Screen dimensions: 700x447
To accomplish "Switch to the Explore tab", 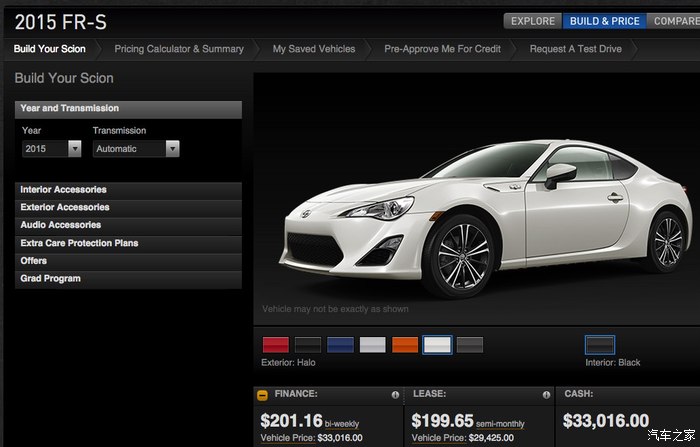I will point(532,21).
